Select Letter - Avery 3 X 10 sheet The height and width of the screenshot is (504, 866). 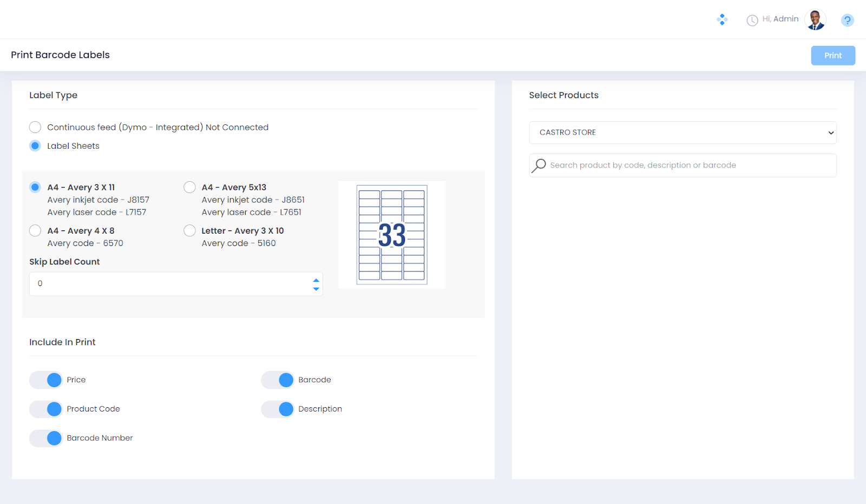pos(189,231)
